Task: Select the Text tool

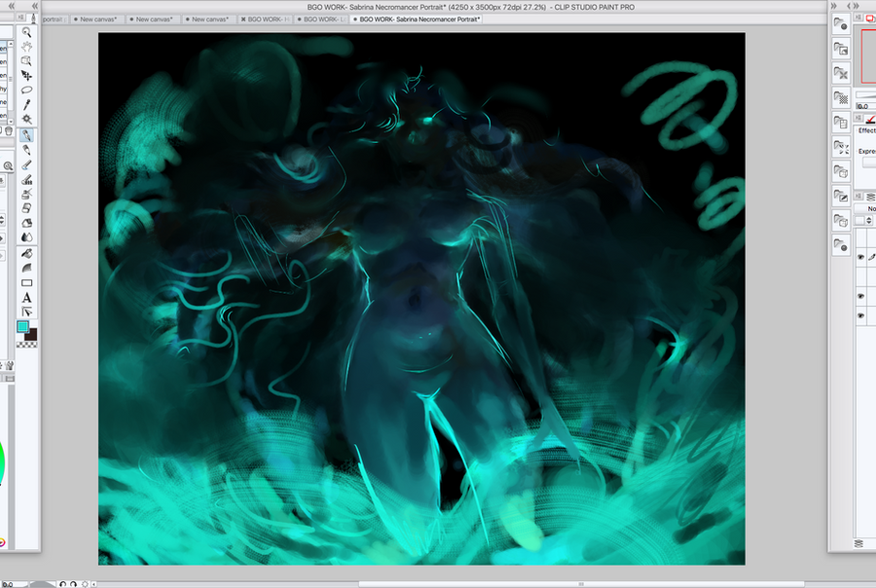Action: [26, 297]
